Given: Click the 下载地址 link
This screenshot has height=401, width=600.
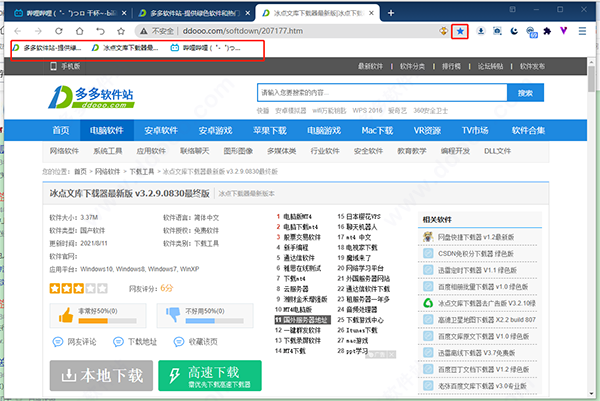Looking at the screenshot, I should coord(135,342).
